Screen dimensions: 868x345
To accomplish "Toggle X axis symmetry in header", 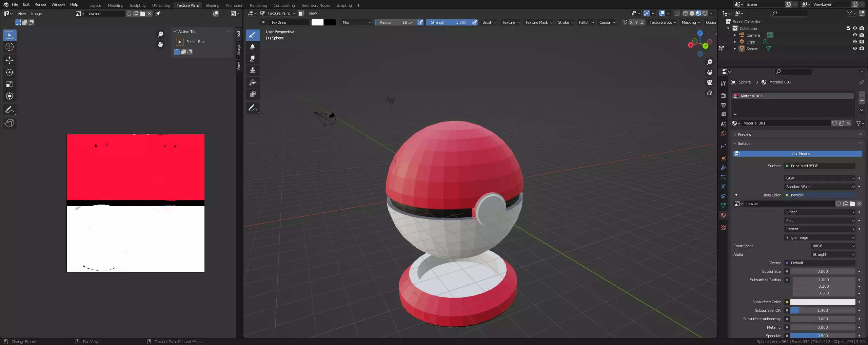I will (631, 22).
